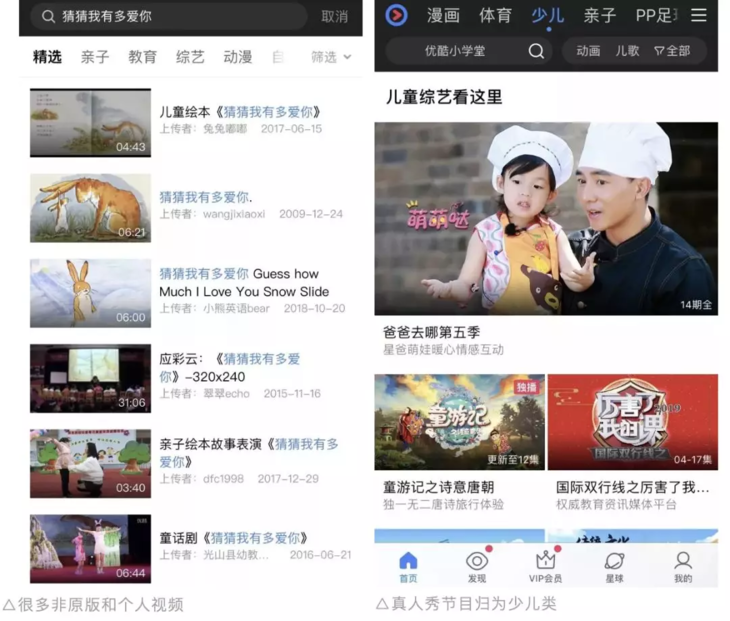Select the 动画 category button

point(588,51)
